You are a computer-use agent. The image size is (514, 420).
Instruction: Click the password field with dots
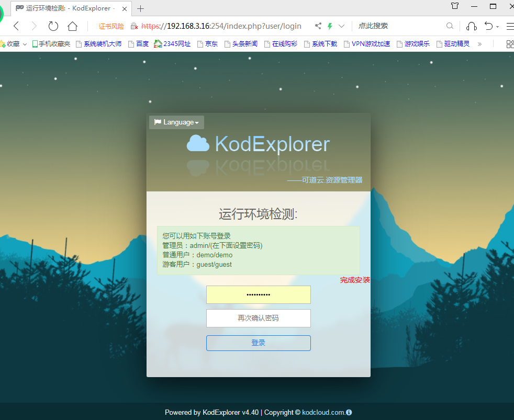pos(259,295)
